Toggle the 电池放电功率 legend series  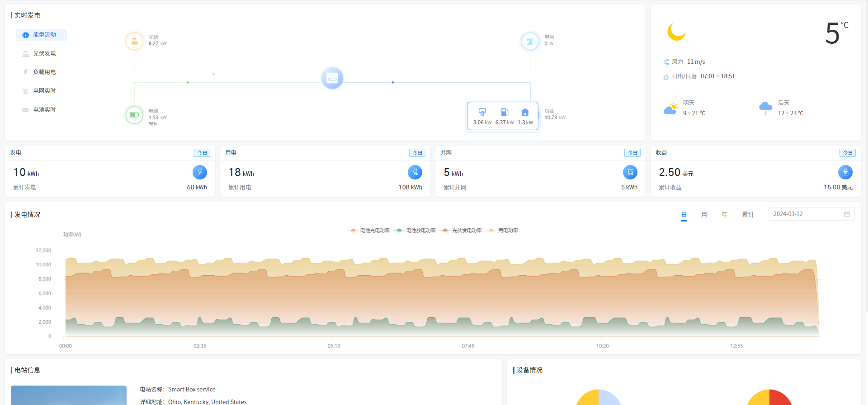pyautogui.click(x=415, y=231)
